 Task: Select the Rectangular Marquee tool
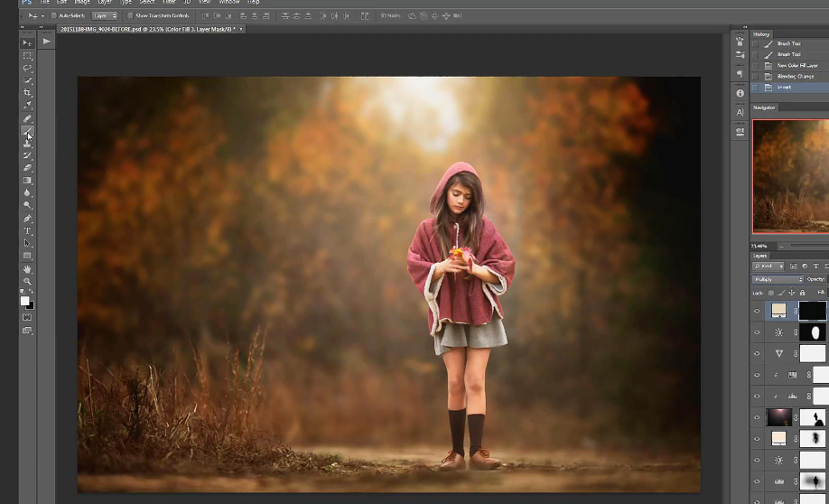tap(27, 55)
